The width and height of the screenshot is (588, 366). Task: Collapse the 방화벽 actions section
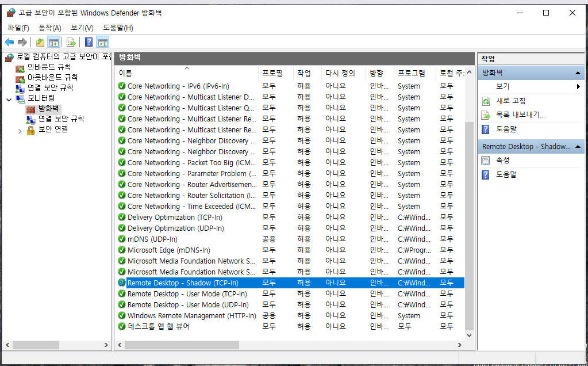coord(578,73)
